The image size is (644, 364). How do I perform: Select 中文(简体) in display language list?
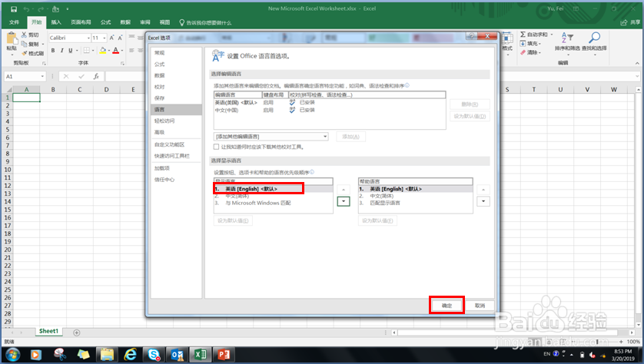tap(273, 196)
